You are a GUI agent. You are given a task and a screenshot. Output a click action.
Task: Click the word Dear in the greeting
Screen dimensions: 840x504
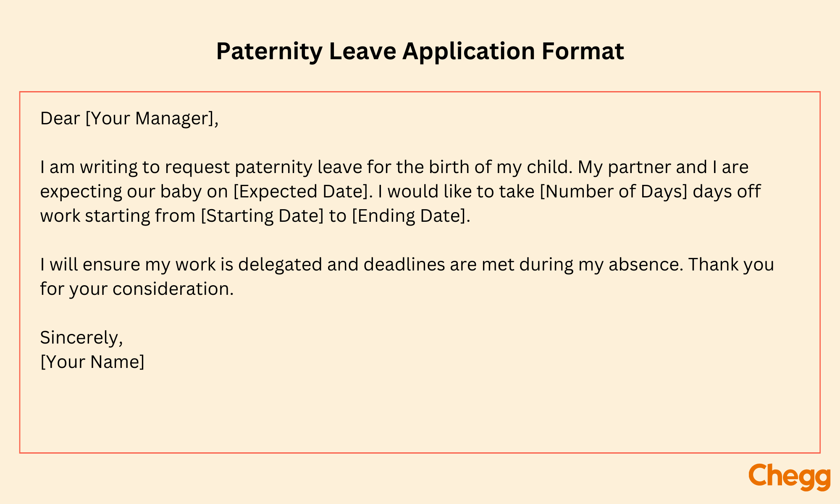pos(60,118)
